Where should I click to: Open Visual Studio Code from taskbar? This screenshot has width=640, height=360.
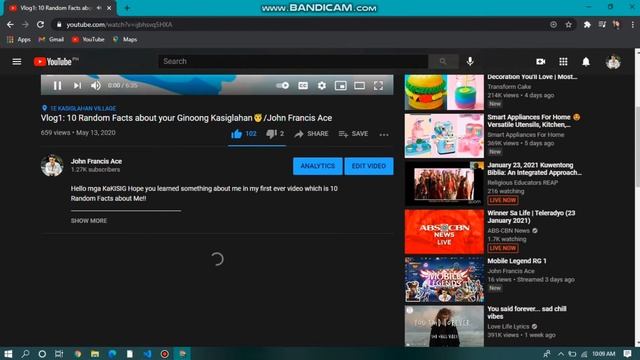click(147, 353)
